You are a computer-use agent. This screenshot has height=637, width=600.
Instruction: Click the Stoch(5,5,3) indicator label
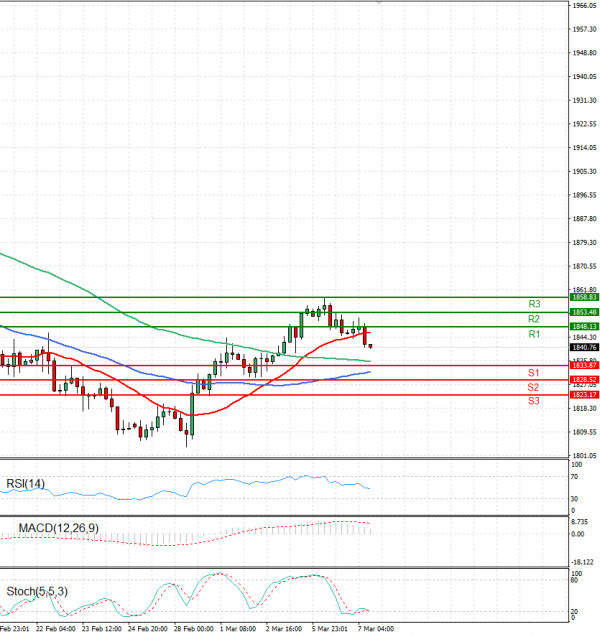pyautogui.click(x=37, y=592)
